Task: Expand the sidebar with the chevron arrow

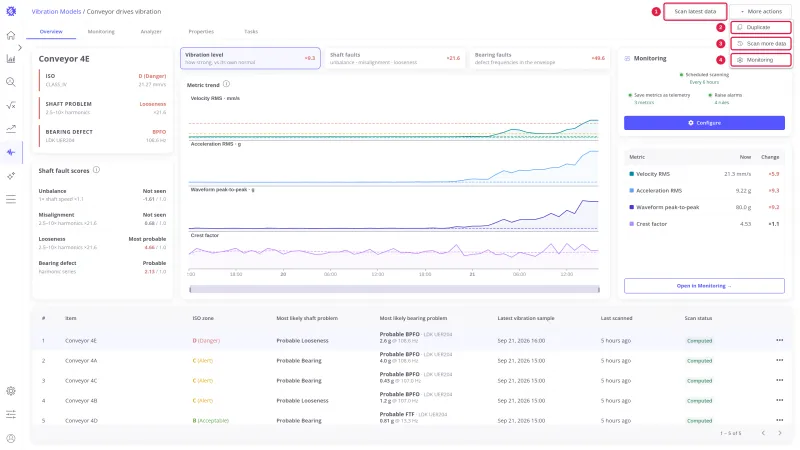Action: (x=19, y=47)
